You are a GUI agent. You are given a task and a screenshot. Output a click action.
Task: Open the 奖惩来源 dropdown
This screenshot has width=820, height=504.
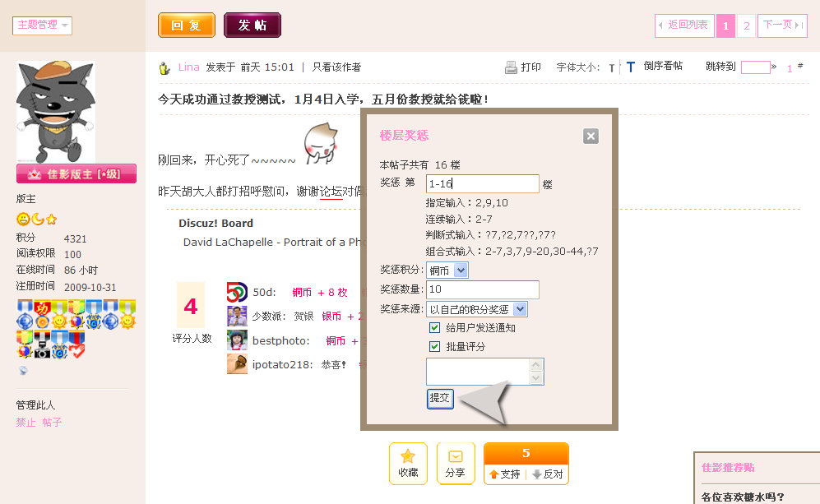pyautogui.click(x=477, y=309)
